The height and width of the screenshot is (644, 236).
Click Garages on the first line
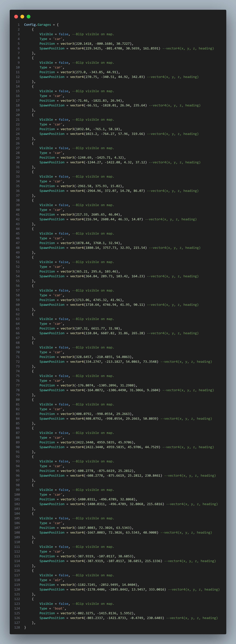pos(44,25)
